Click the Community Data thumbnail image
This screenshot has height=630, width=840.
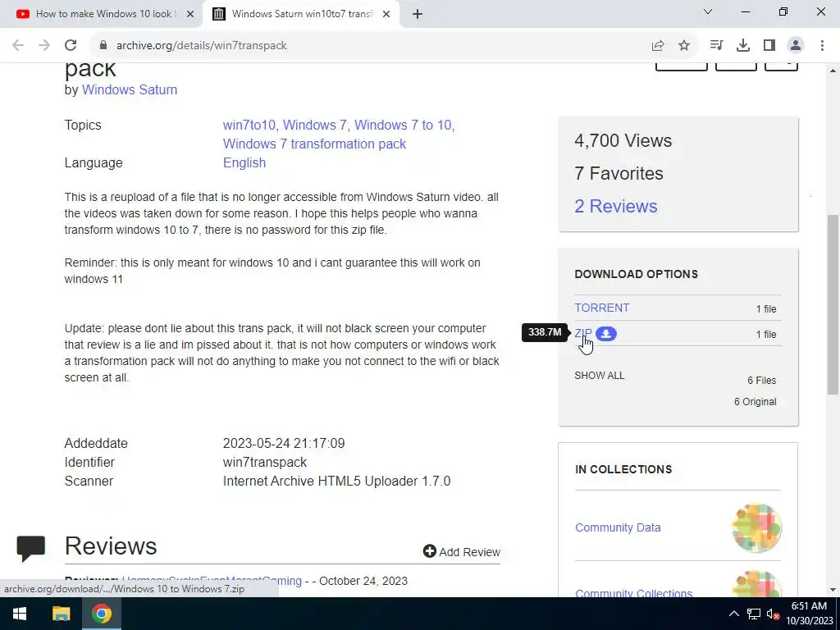click(x=756, y=527)
